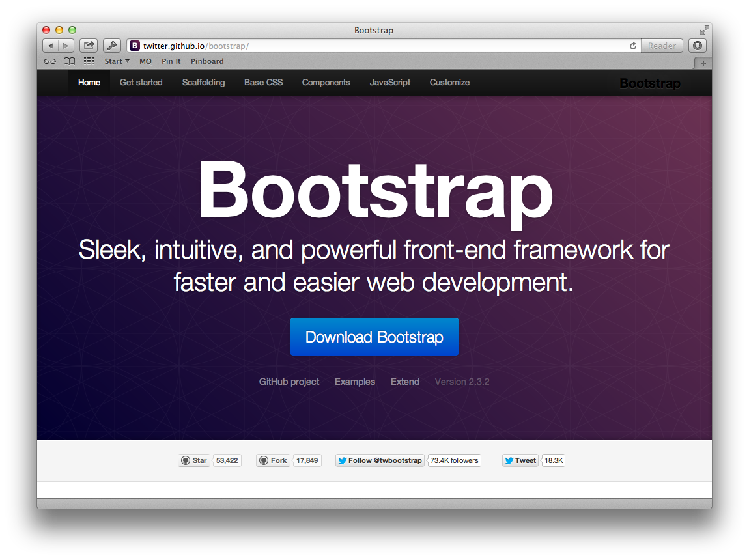The height and width of the screenshot is (560, 749).
Task: Zoom the Safari window with the green button
Action: click(72, 30)
